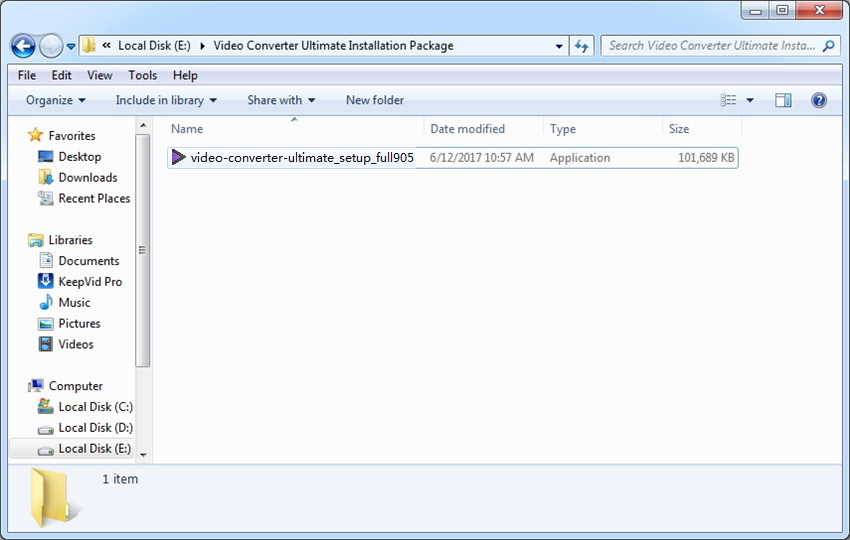Click the purple installer file icon
The width and height of the screenshot is (850, 540).
178,157
